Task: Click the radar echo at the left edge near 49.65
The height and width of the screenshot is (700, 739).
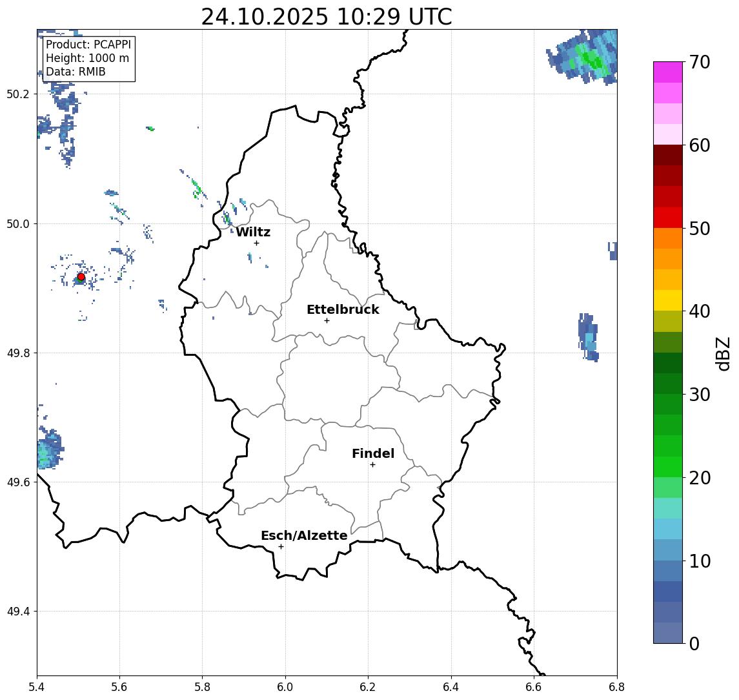Action: click(49, 448)
